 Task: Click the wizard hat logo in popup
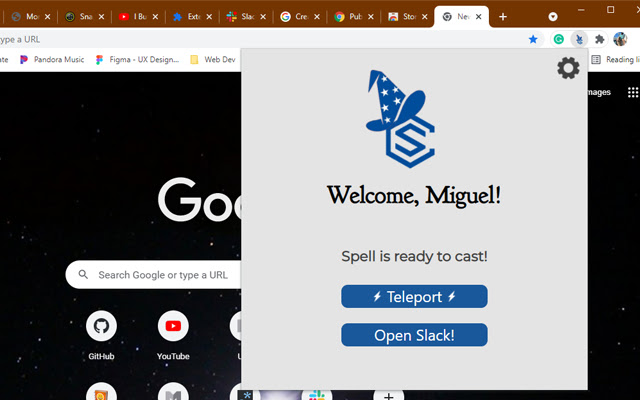(401, 119)
